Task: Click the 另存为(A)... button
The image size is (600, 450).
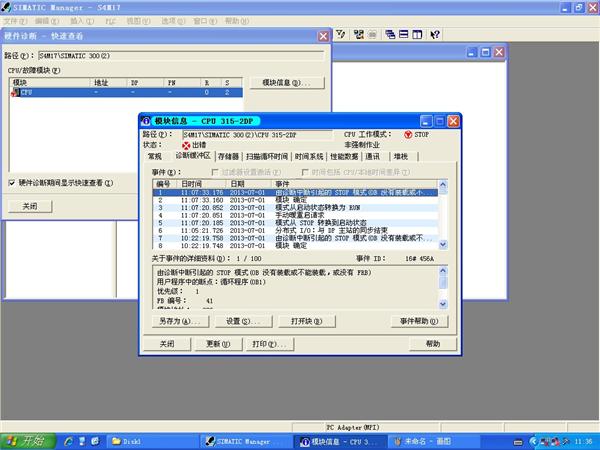Action: 180,321
